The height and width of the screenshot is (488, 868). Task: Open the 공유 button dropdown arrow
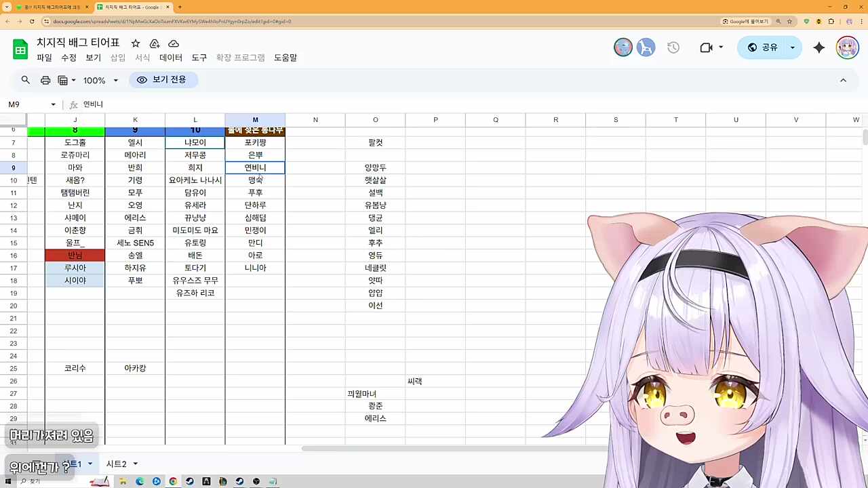click(x=792, y=47)
